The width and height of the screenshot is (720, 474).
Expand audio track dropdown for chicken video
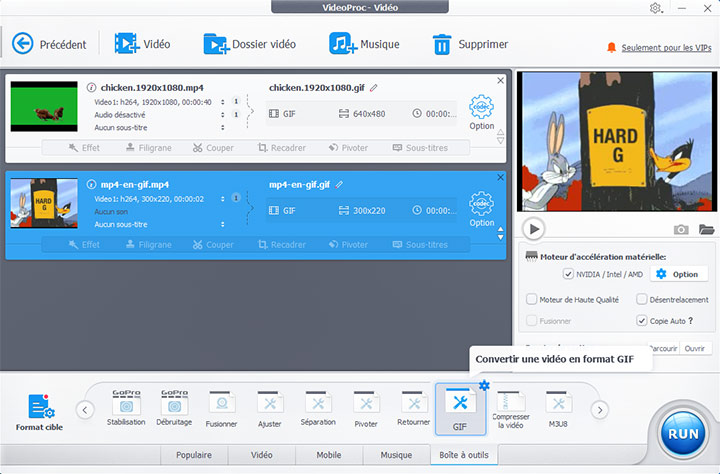tap(222, 115)
